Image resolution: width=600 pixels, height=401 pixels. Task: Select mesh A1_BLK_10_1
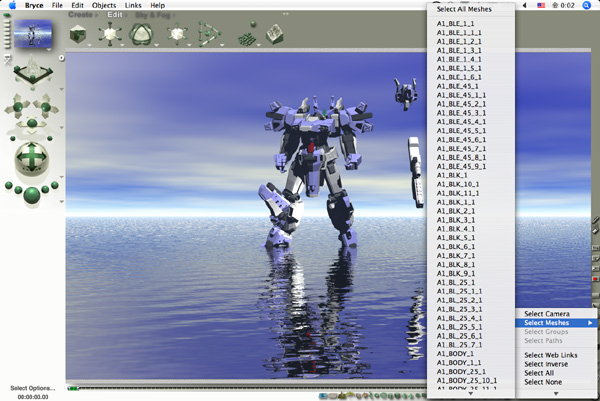pyautogui.click(x=470, y=184)
